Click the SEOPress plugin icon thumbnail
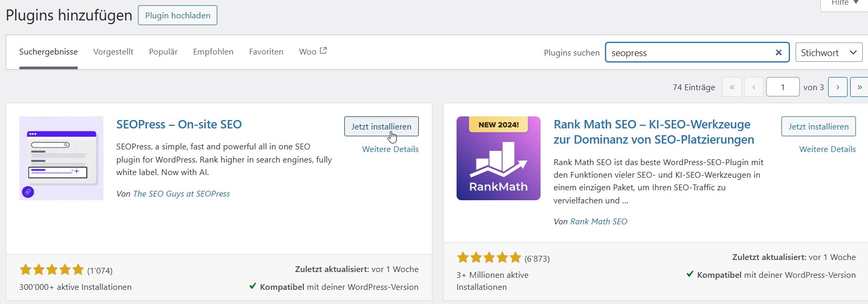The image size is (868, 304). point(61,158)
